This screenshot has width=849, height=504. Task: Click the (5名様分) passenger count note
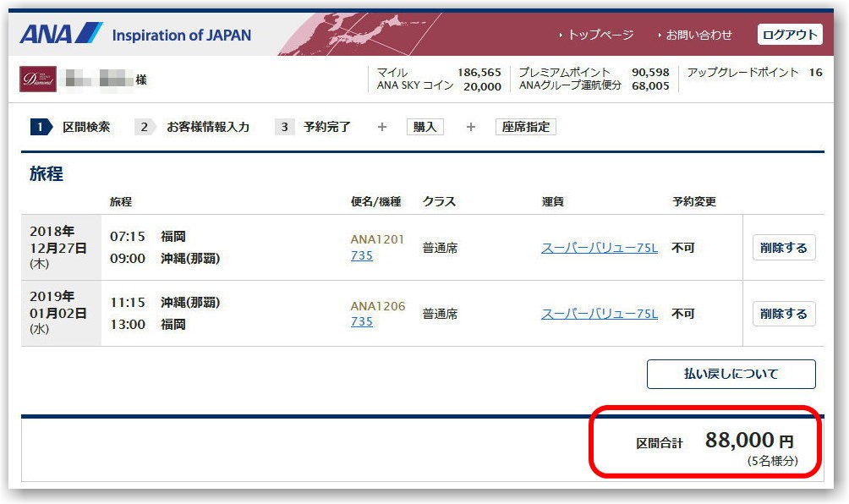(773, 461)
